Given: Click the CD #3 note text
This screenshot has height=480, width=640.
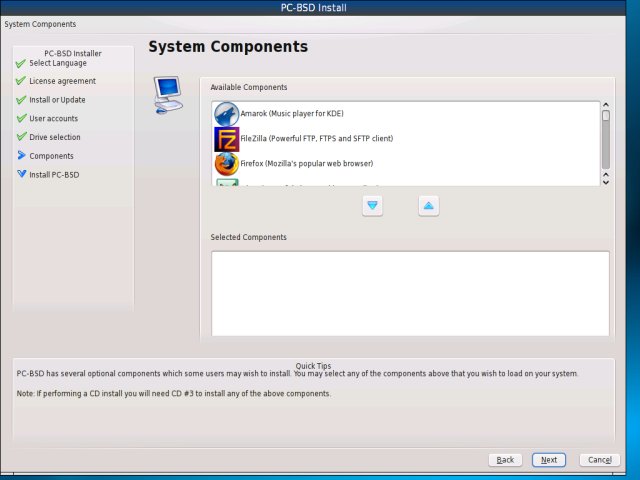Looking at the screenshot, I should (x=174, y=393).
